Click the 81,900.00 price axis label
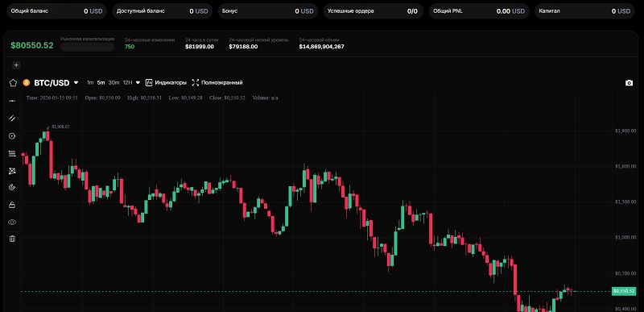The height and width of the screenshot is (312, 644). tap(625, 131)
